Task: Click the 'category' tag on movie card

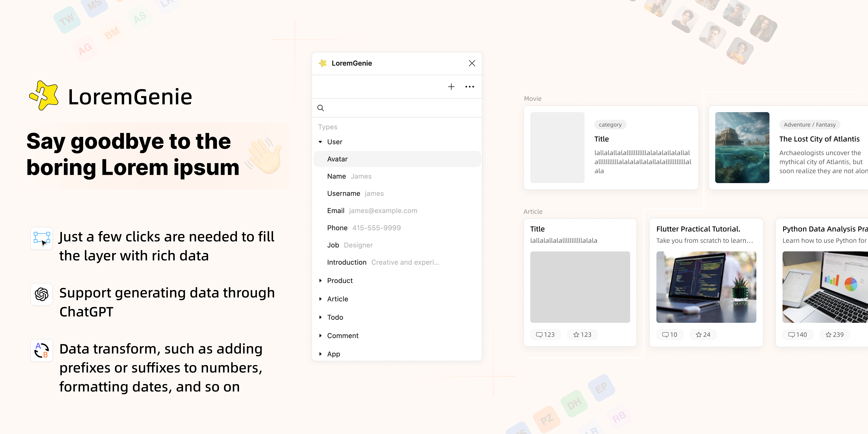Action: coord(610,125)
